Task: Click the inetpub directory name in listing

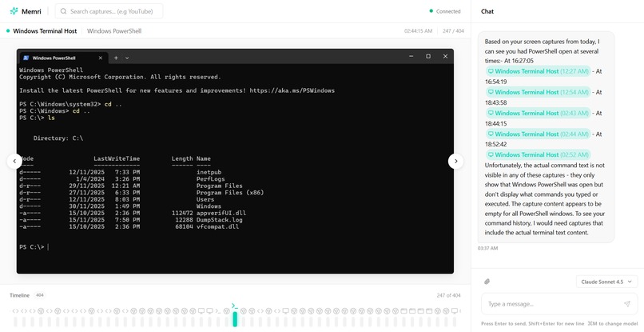Action: point(209,172)
